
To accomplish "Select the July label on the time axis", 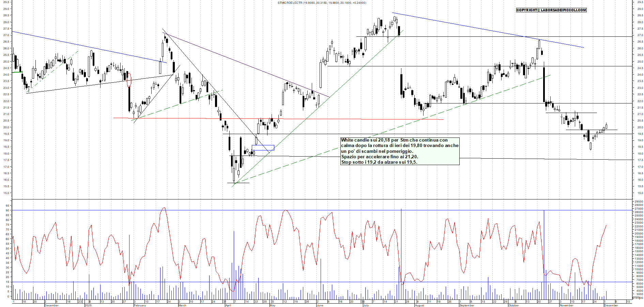I will click(x=366, y=305).
